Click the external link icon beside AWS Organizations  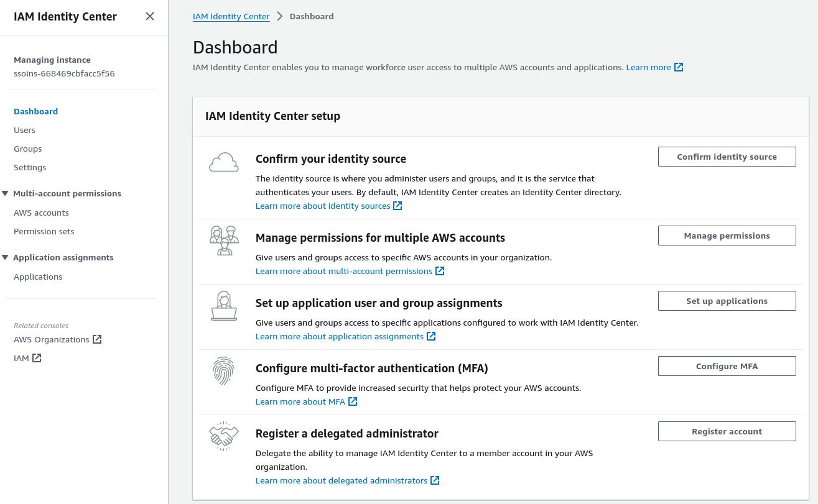[x=97, y=339]
